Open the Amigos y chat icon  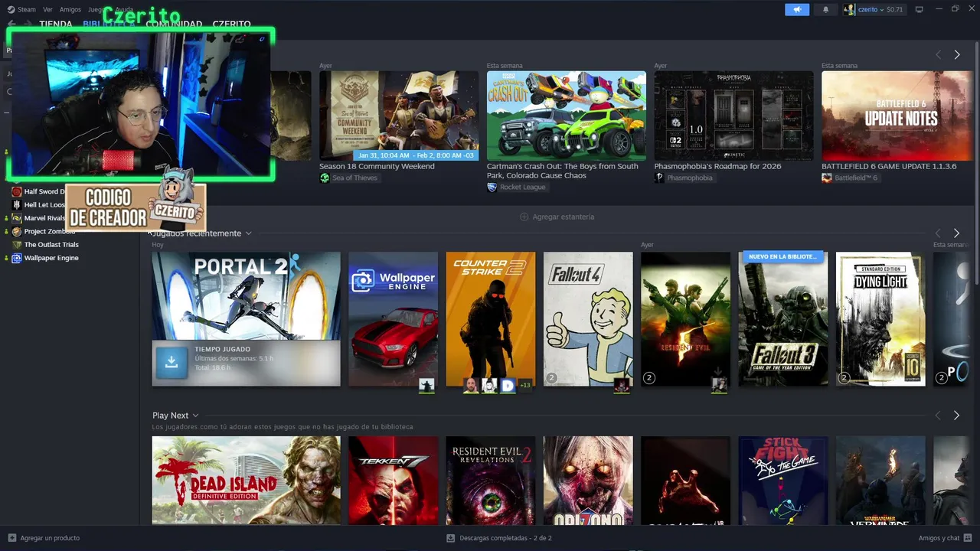click(x=968, y=538)
